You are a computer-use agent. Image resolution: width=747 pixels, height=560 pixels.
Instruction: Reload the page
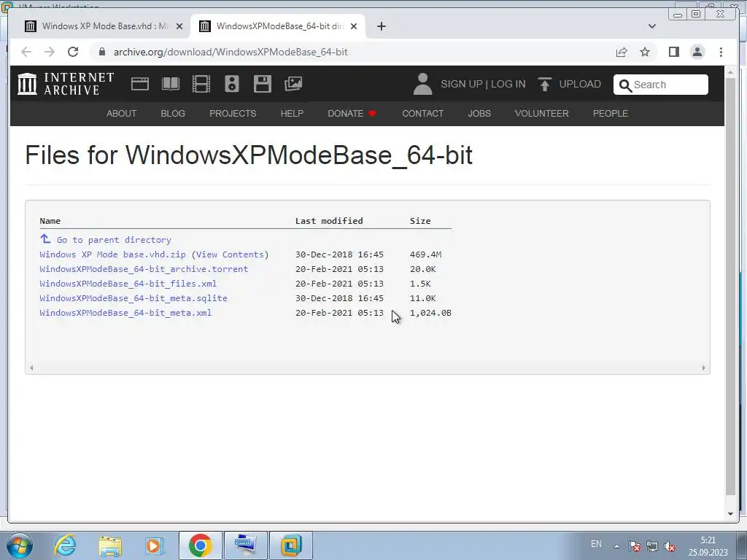coord(73,52)
